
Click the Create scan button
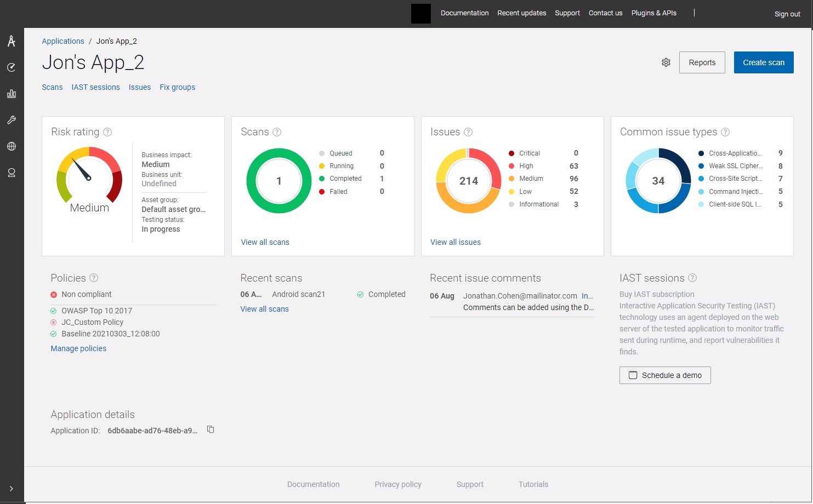pos(763,62)
